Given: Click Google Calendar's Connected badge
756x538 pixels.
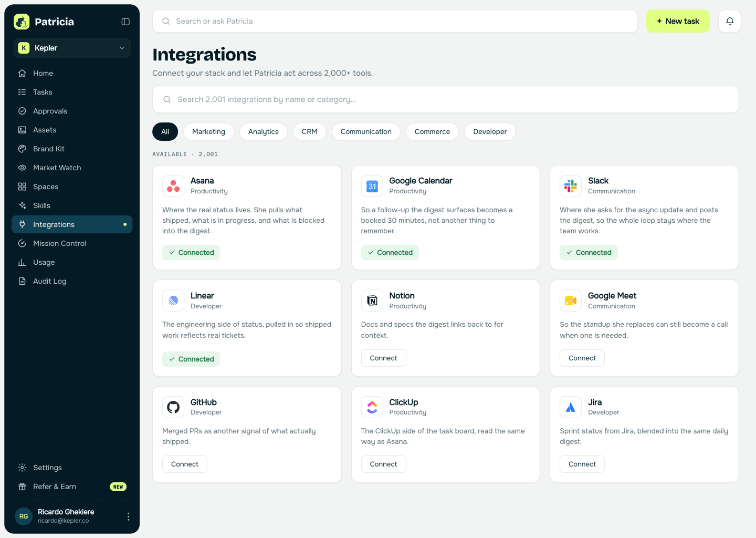Looking at the screenshot, I should coord(390,253).
